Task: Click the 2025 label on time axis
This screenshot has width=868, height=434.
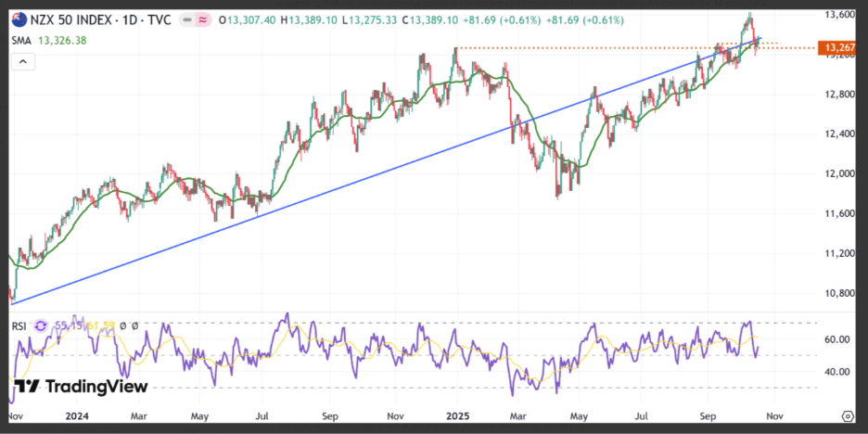Action: click(459, 415)
